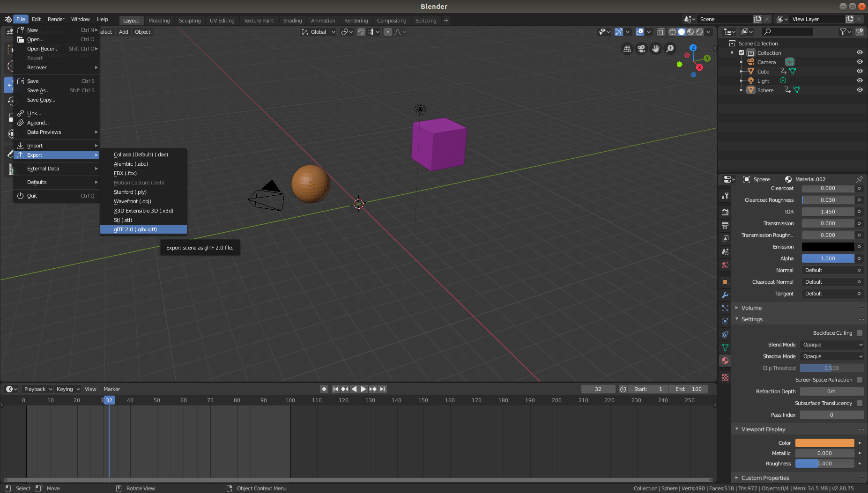Viewport: 868px width, 493px height.
Task: Open the Global transform orientation dropdown
Action: pos(318,32)
